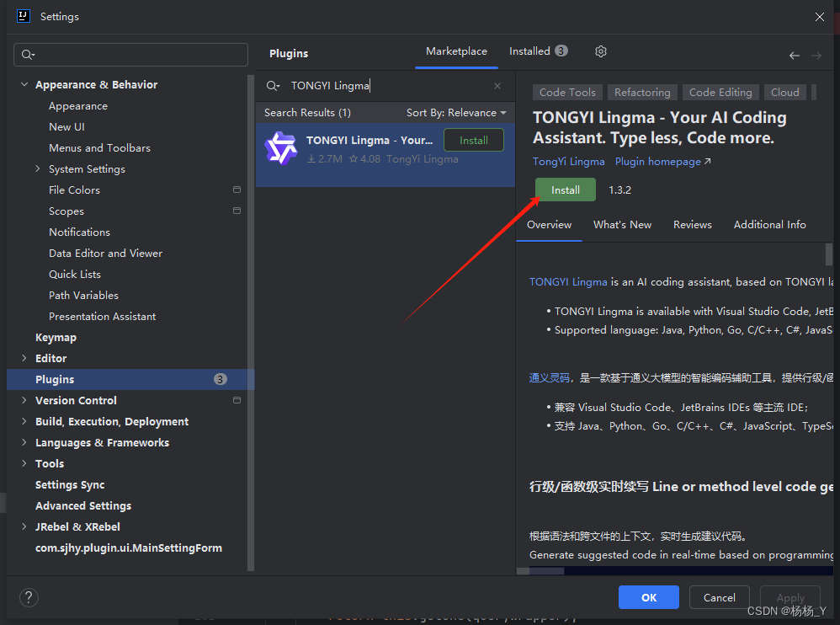
Task: Click the Cancel button
Action: tap(719, 597)
